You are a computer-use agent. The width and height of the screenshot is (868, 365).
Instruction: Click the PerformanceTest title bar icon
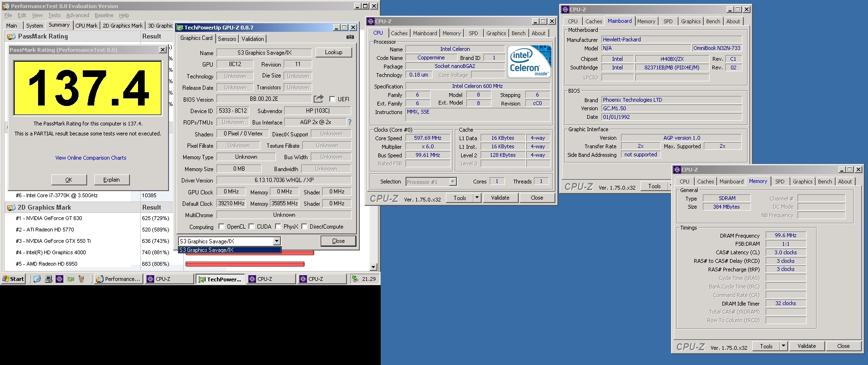coord(6,6)
